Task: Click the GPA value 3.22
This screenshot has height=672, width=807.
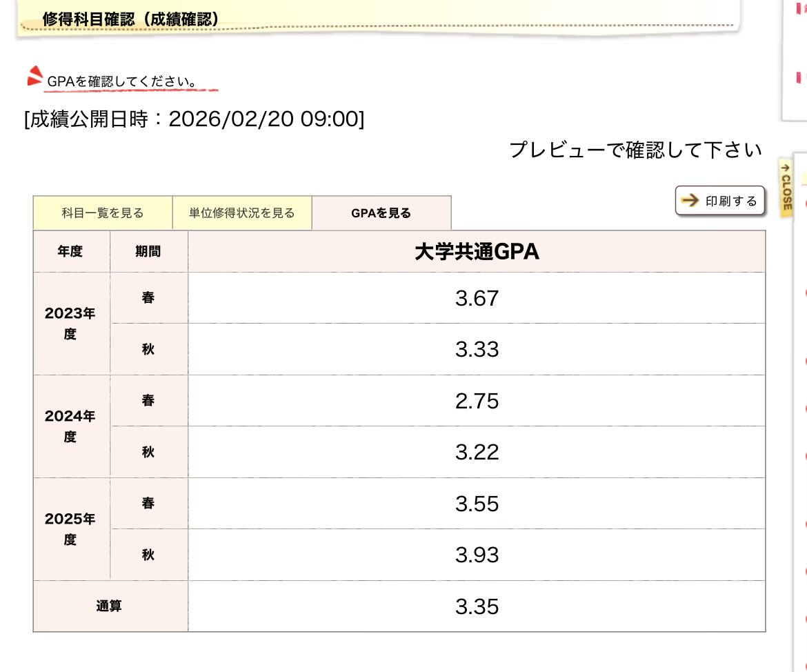Action: (477, 452)
